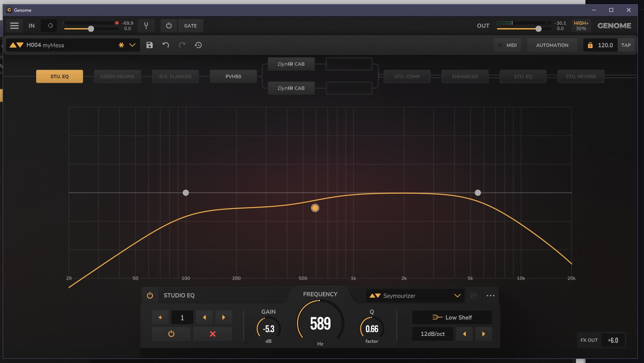The width and height of the screenshot is (644, 363).
Task: Select the STU. COMP chain block
Action: pos(407,76)
